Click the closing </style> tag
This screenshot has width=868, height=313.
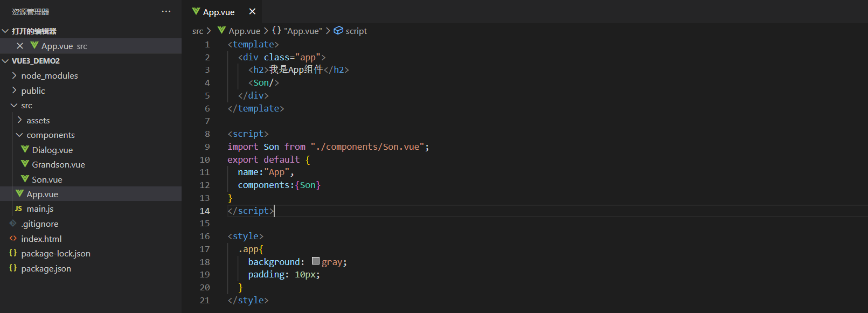coord(248,300)
